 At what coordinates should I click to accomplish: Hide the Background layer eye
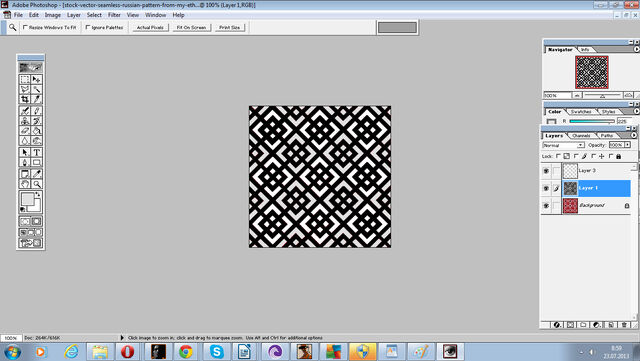click(x=546, y=205)
